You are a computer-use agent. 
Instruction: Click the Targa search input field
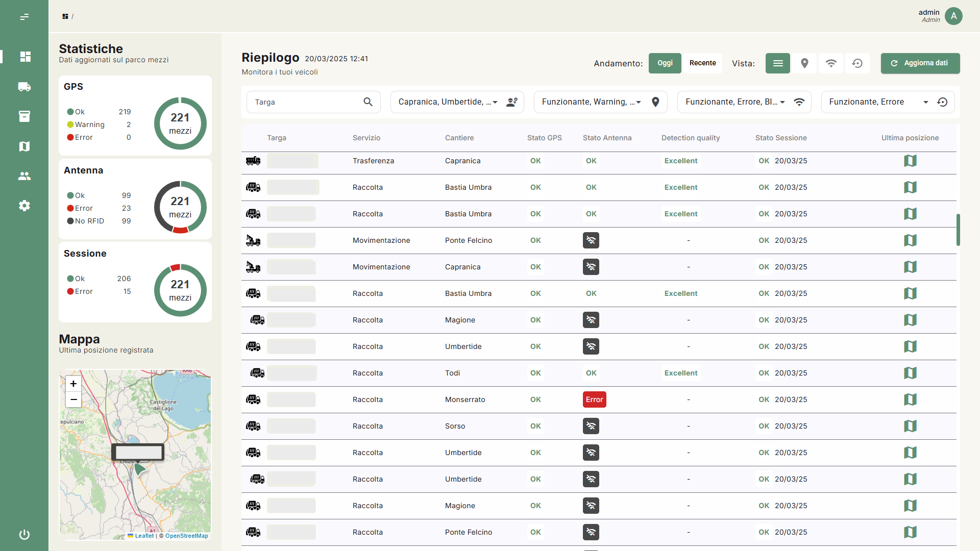[x=306, y=102]
